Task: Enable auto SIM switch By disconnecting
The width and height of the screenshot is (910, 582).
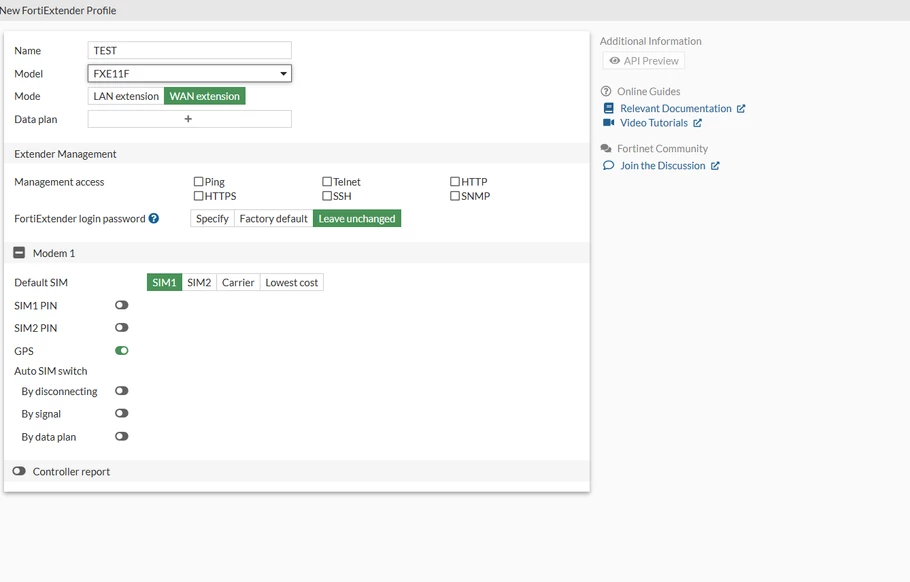Action: click(121, 391)
